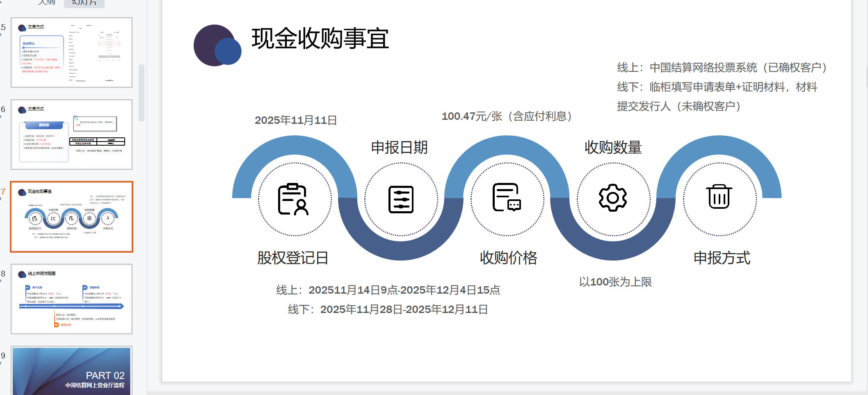Screen dimensions: 868x395
Task: Open slide 5 thumbnail 交易方式 with 协议转让
Action: coord(71,53)
